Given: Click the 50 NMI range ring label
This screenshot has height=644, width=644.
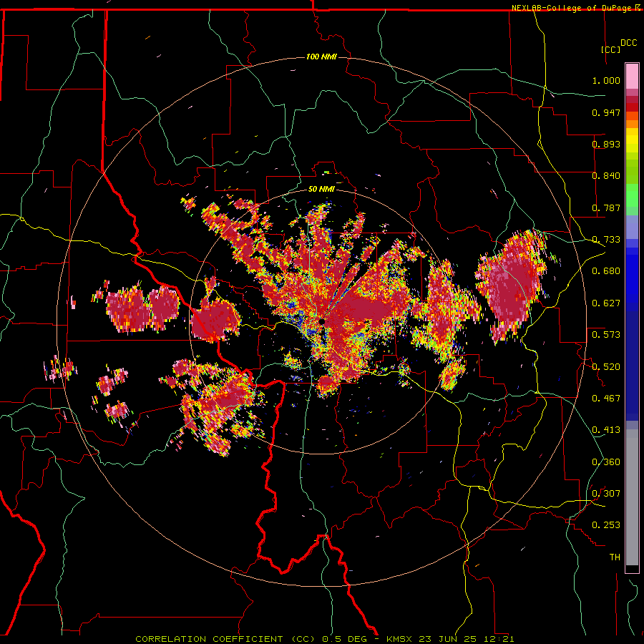Looking at the screenshot, I should [x=321, y=189].
